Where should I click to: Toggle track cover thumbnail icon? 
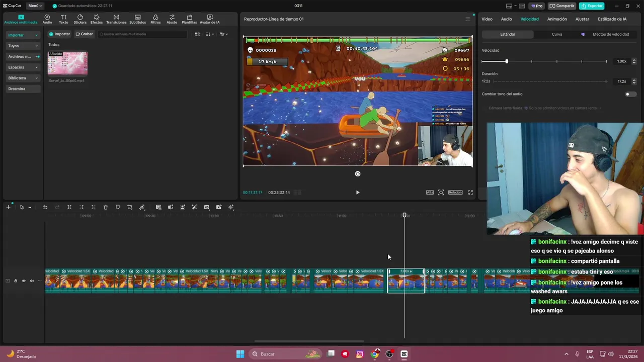8,281
